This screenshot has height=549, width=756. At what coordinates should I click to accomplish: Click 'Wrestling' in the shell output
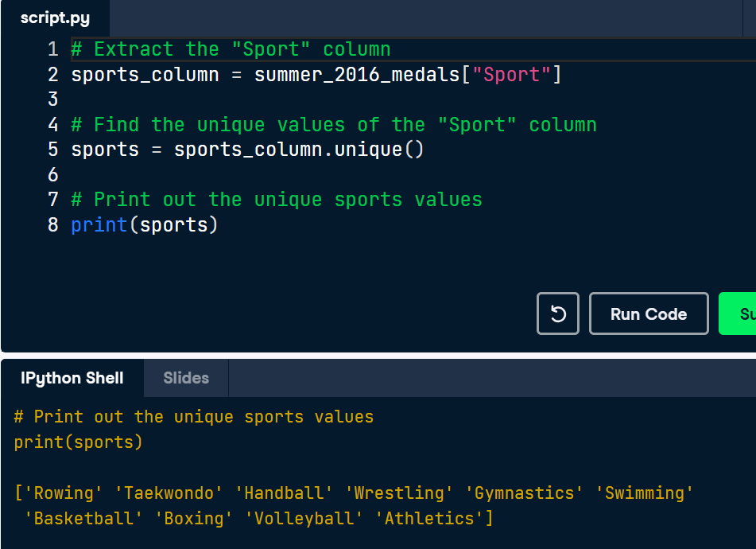click(399, 493)
